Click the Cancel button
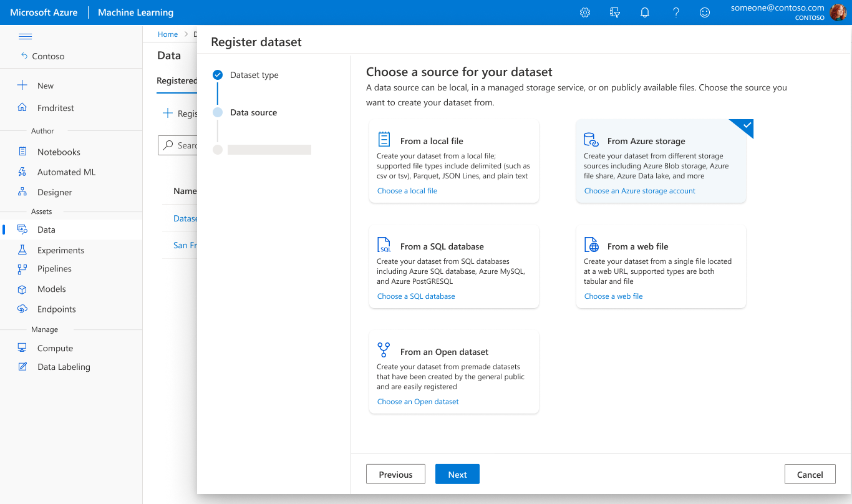This screenshot has height=504, width=852. pyautogui.click(x=810, y=474)
